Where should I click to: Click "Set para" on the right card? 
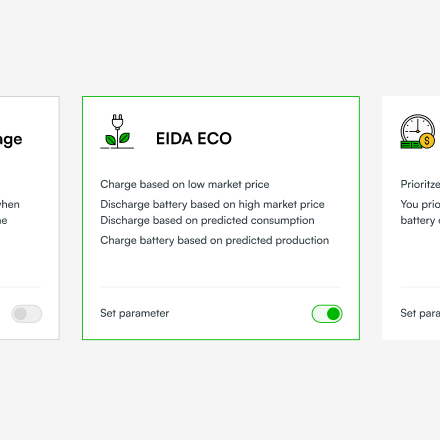point(420,313)
